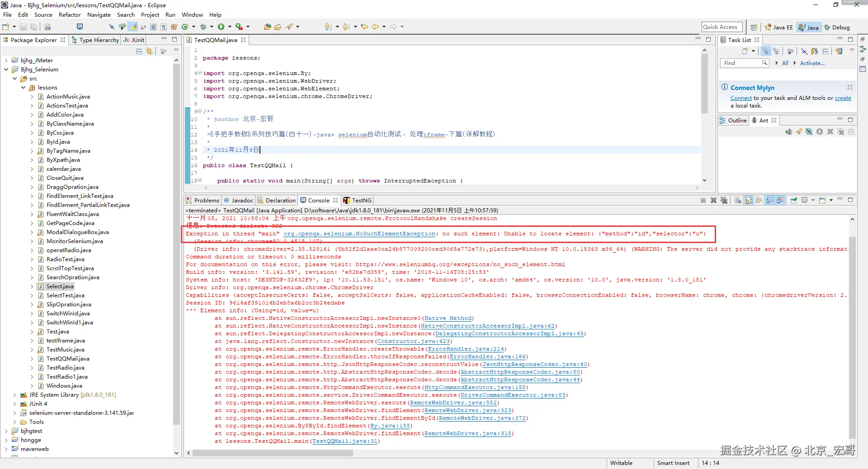868x469 pixels.
Task: Open the Run button dropdown arrow
Action: click(x=230, y=27)
